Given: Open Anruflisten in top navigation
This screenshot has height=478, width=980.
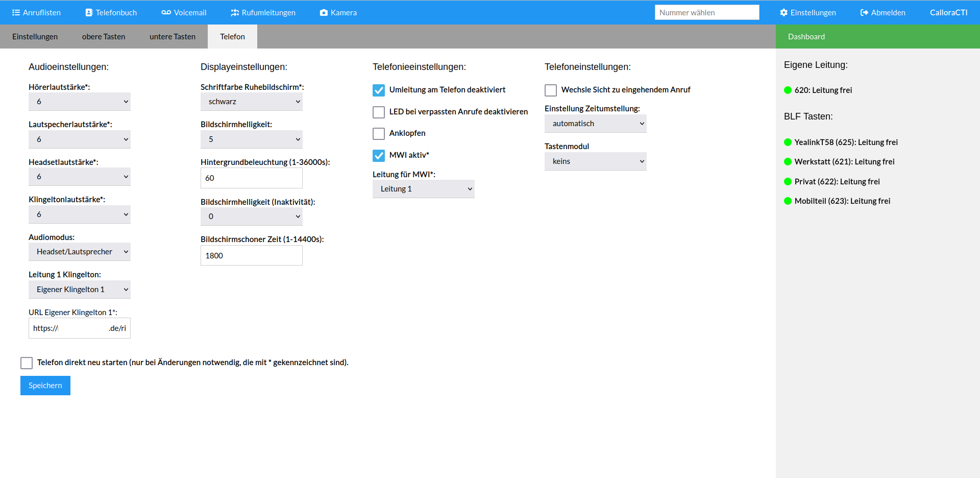Looking at the screenshot, I should click(x=36, y=13).
